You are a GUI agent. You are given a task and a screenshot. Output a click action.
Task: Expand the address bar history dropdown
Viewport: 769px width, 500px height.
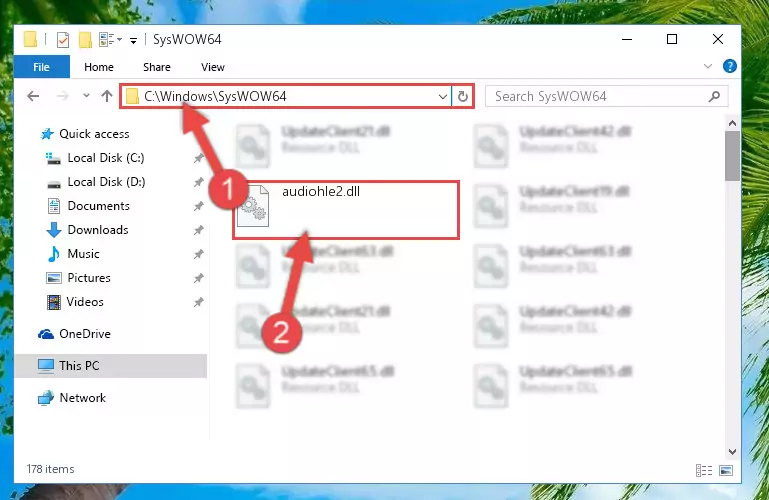442,97
